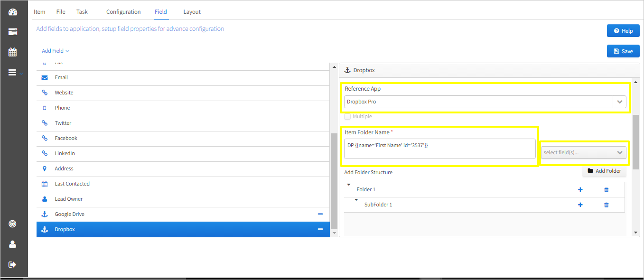Open the list rows icon in sidebar

tap(13, 32)
